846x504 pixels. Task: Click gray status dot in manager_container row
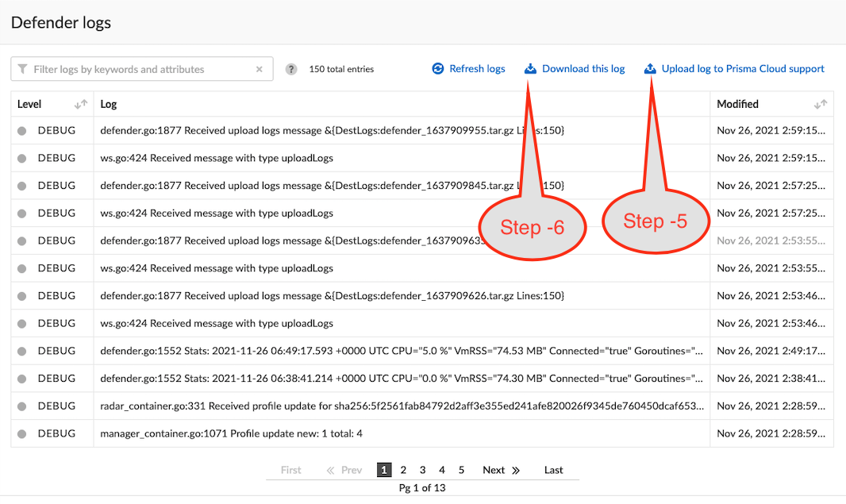point(21,434)
